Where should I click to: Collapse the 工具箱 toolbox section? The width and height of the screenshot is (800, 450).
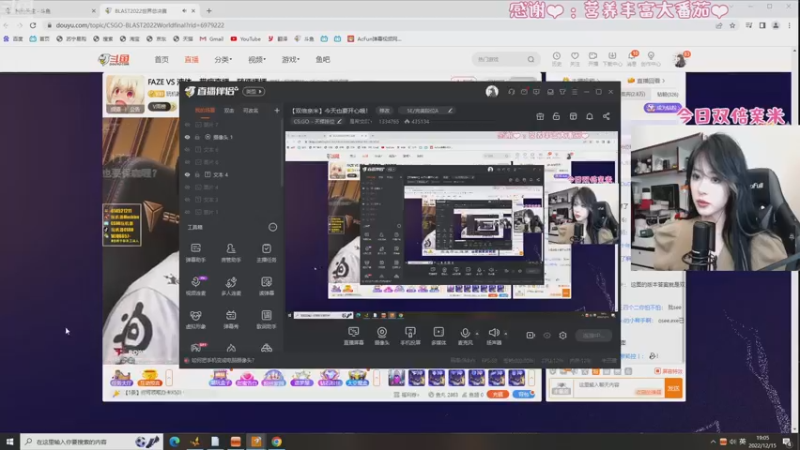[x=272, y=227]
